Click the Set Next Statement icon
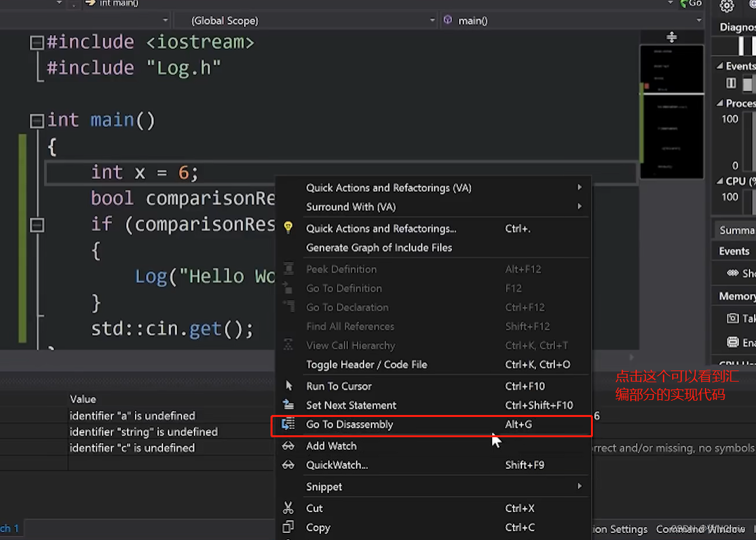The height and width of the screenshot is (540, 756). [x=288, y=405]
